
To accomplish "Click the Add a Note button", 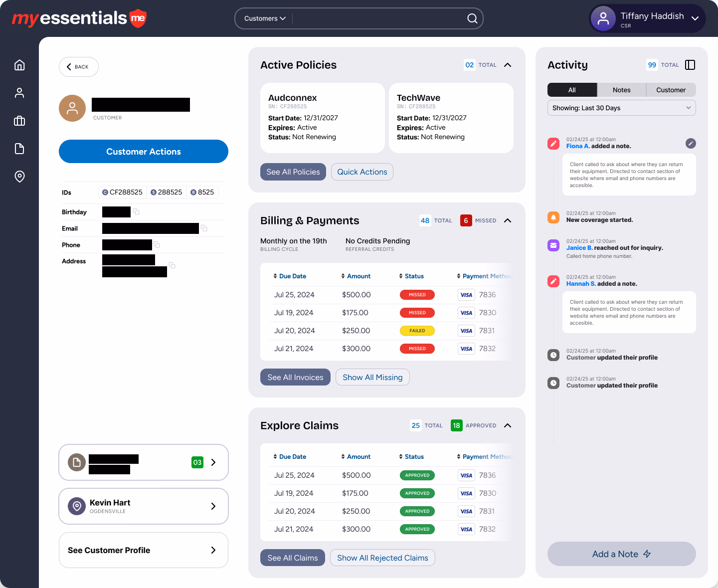I will [x=621, y=554].
